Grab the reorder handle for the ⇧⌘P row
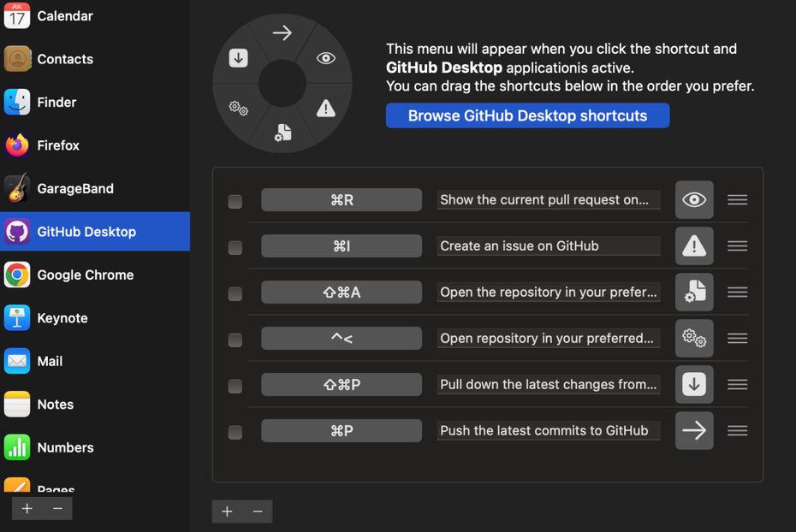The image size is (796, 532). click(737, 384)
